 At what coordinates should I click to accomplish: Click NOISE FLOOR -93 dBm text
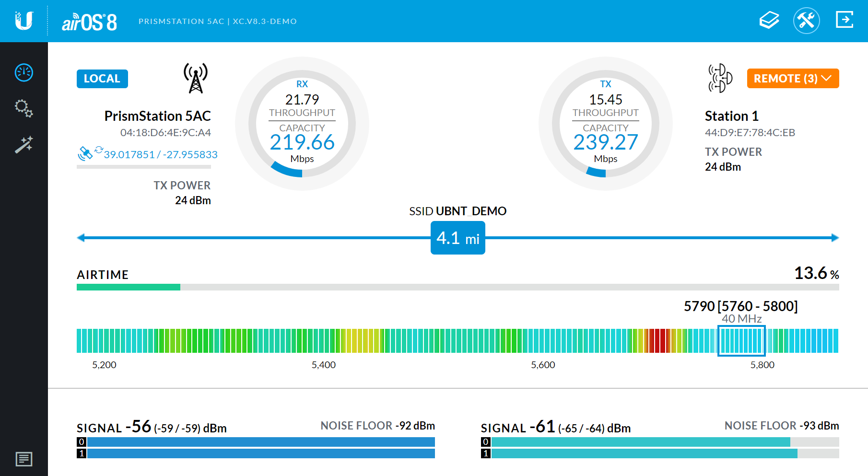click(x=782, y=426)
